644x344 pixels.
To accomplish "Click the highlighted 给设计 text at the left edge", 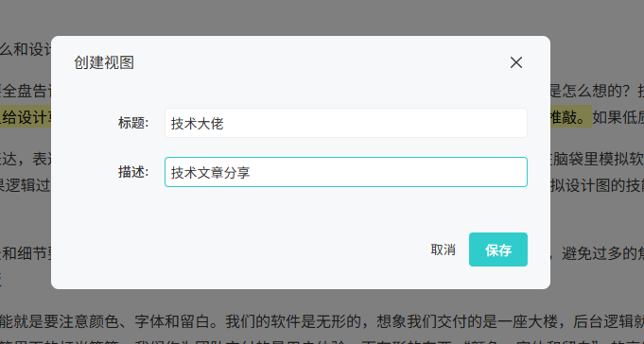I will [x=26, y=117].
